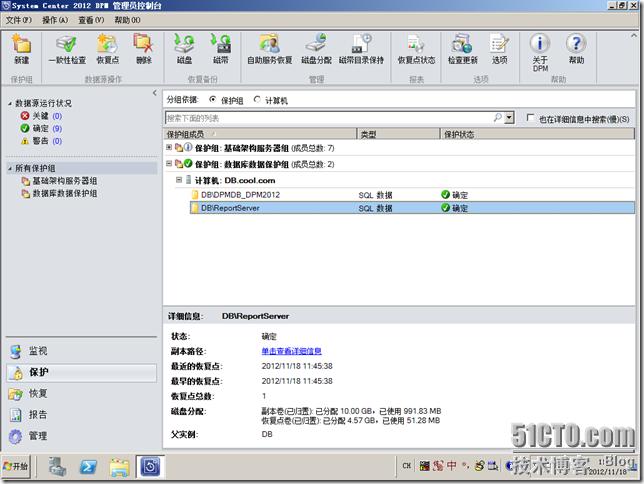The height and width of the screenshot is (484, 644).
Task: Select the 磁盘 disk backup icon
Action: click(184, 49)
